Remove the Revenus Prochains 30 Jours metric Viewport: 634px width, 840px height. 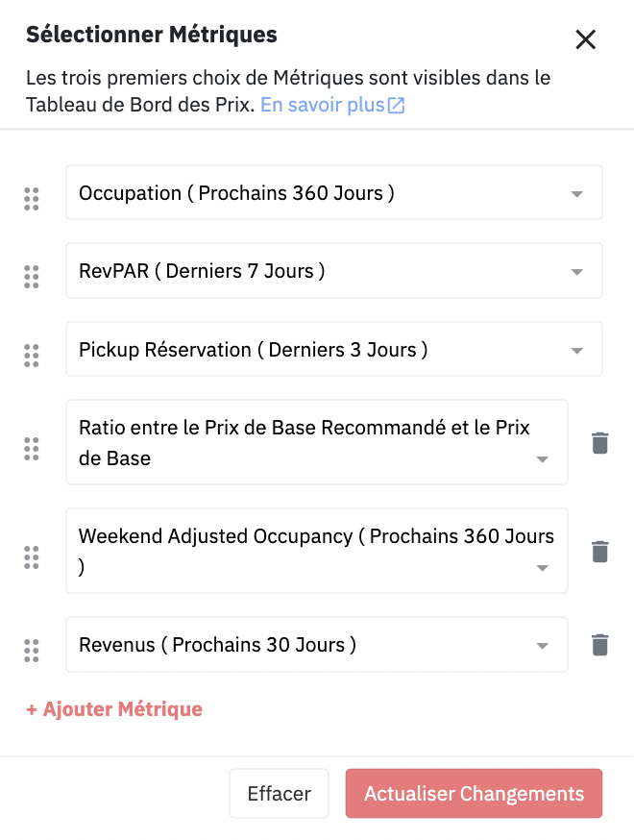600,645
